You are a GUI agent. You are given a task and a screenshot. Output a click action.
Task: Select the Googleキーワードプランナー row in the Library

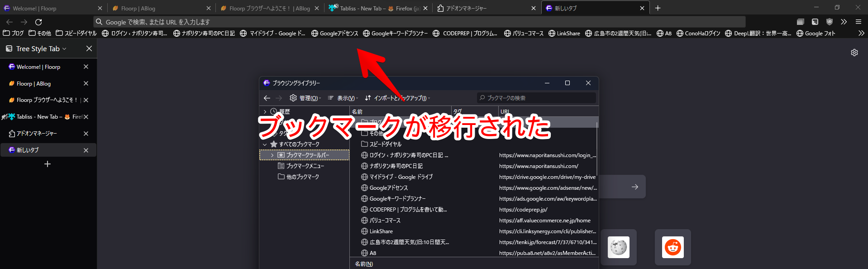pos(474,198)
